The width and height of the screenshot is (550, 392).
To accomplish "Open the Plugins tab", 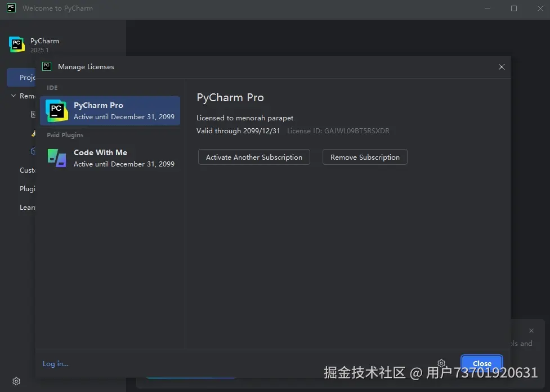I will [27, 188].
